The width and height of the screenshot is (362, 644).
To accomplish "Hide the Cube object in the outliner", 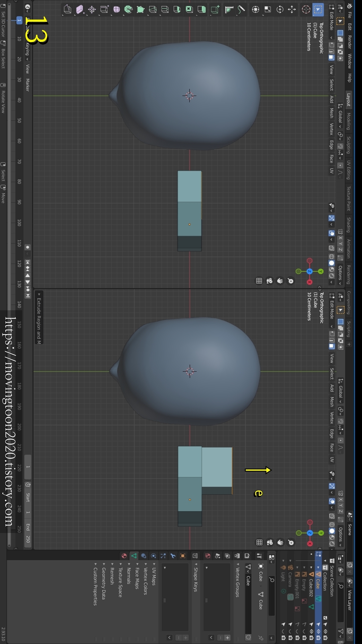I will tap(318, 631).
